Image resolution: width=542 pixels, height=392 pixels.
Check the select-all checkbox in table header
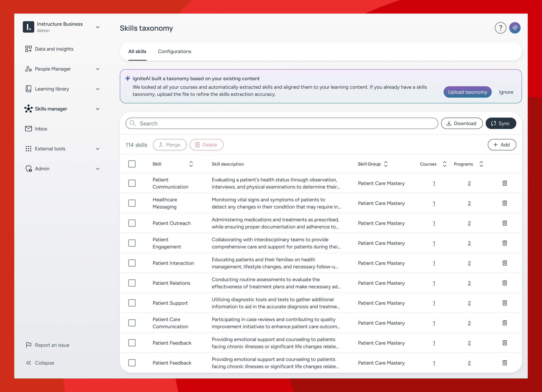coord(132,164)
